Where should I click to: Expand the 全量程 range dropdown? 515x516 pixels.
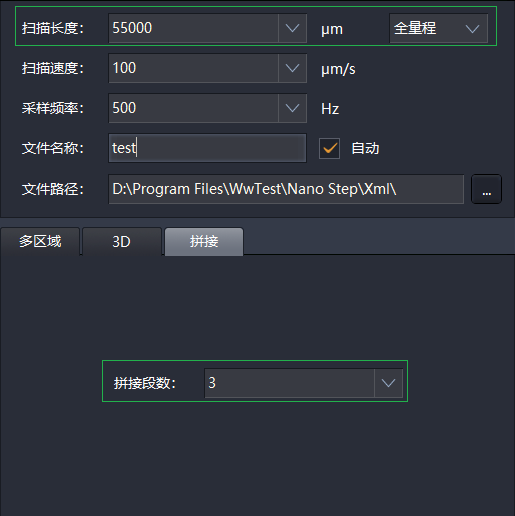(438, 28)
